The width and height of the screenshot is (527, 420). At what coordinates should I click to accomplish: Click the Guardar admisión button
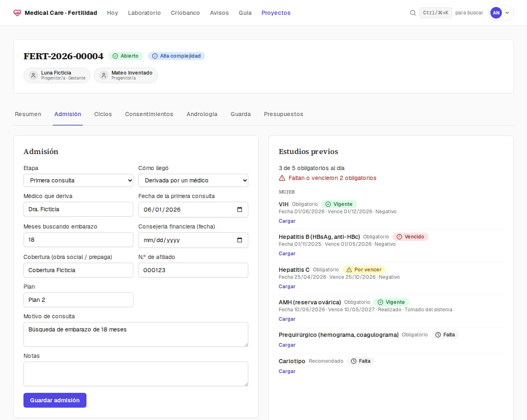pyautogui.click(x=55, y=400)
